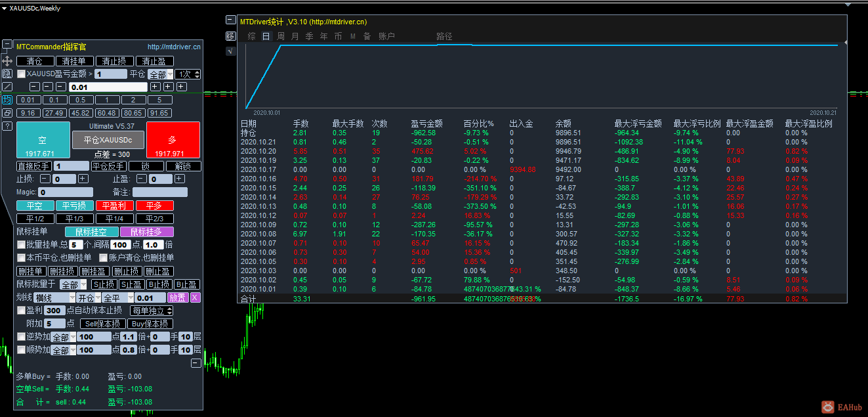Click the 平盈利 close-profit button
Screen dimensions: 868x417
[114, 206]
